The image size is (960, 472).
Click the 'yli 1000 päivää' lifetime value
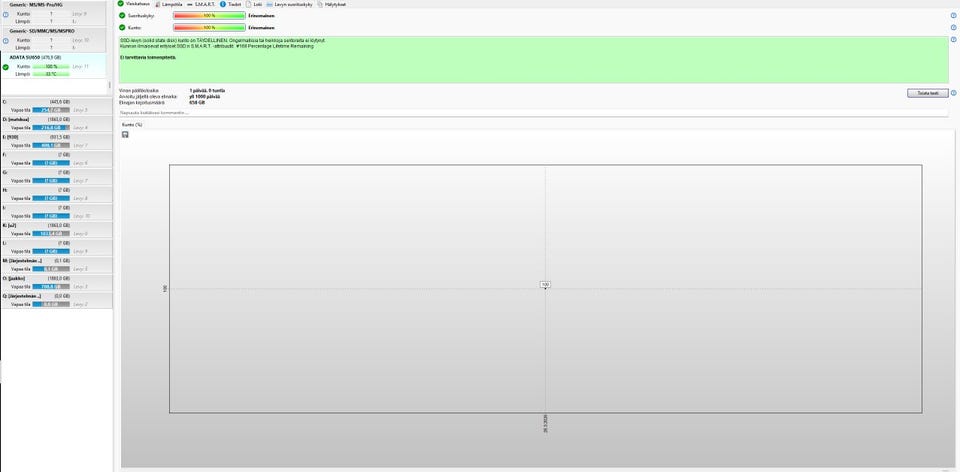[204, 97]
